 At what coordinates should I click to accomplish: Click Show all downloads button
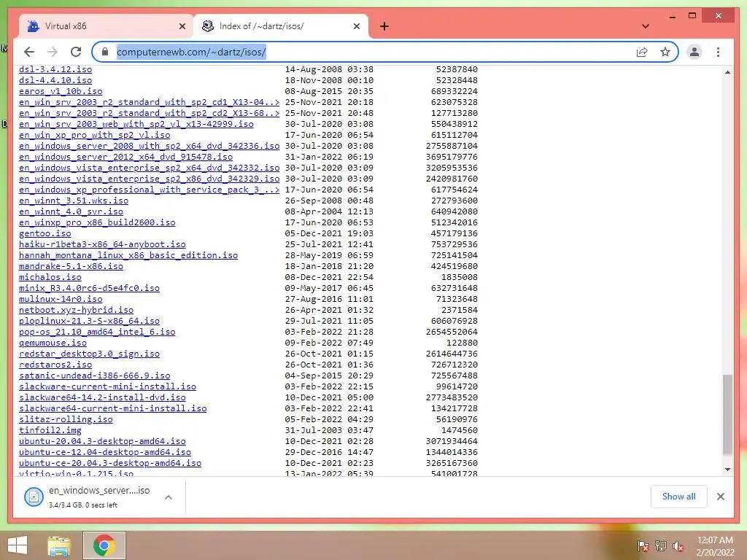click(678, 497)
